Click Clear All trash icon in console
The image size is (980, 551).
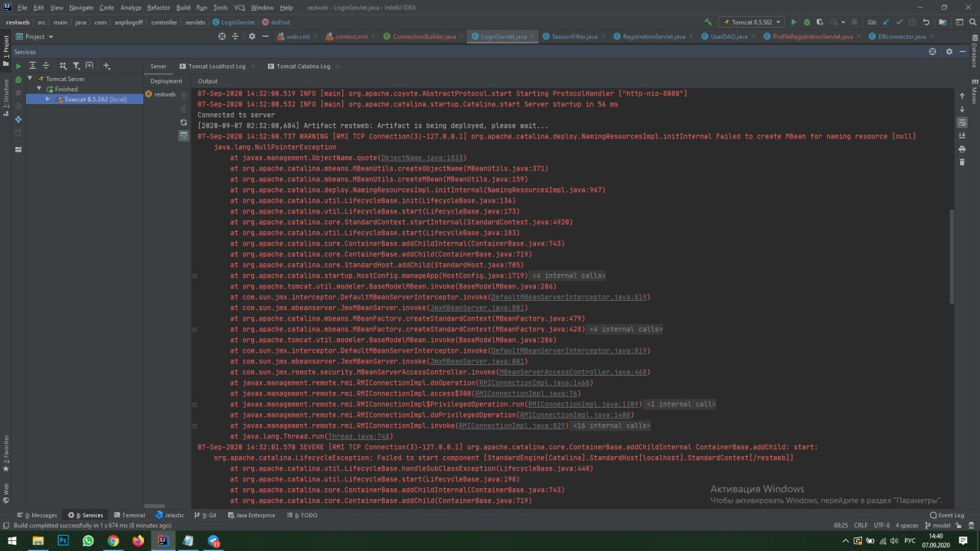tap(962, 161)
